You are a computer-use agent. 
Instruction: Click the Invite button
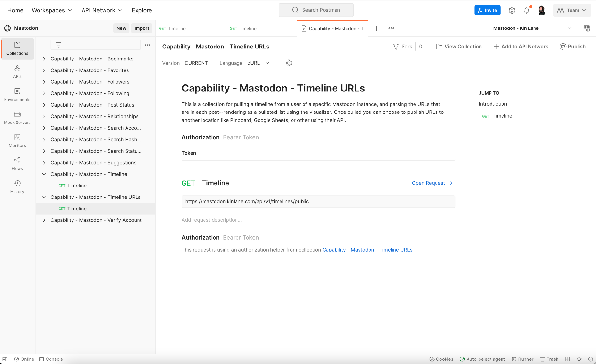tap(487, 10)
